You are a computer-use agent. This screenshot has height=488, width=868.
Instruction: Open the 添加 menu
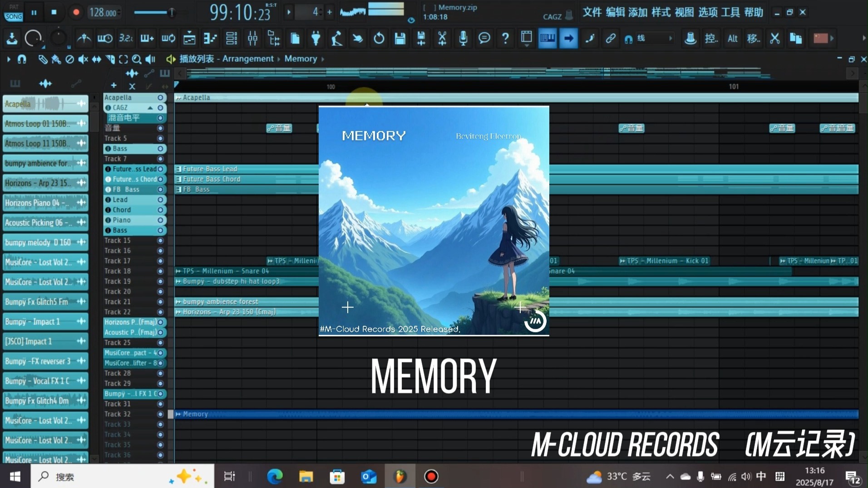click(x=638, y=12)
